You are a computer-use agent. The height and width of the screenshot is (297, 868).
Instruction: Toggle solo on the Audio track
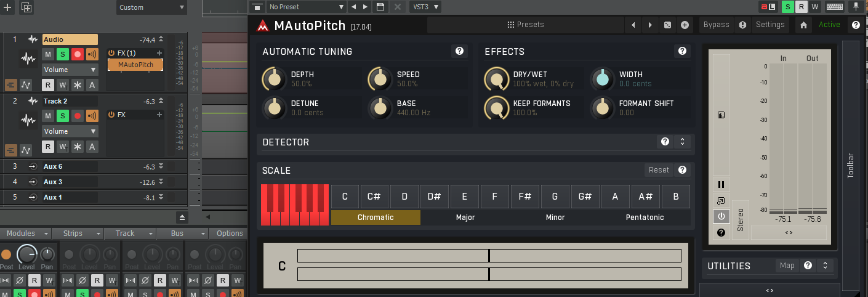pyautogui.click(x=63, y=54)
